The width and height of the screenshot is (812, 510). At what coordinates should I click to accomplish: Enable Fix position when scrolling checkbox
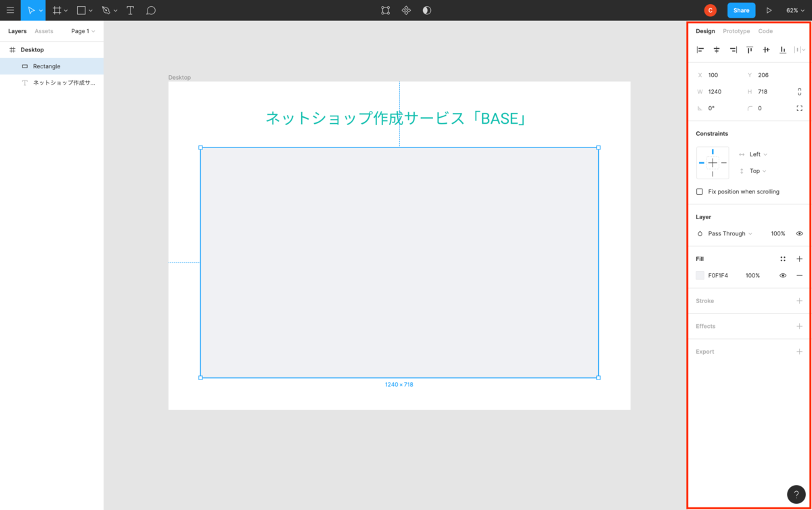click(700, 191)
